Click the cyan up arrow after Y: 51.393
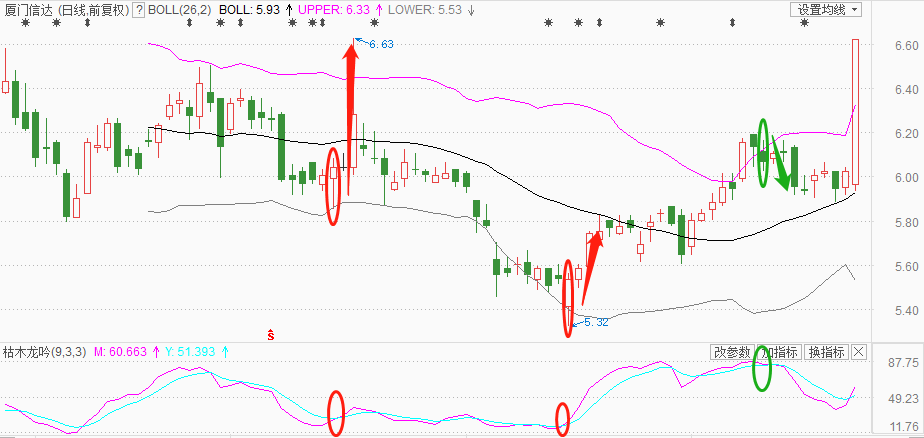This screenshot has width=924, height=438. (x=224, y=353)
